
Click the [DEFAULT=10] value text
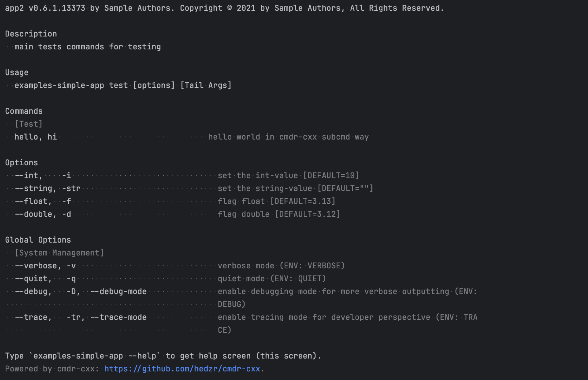tap(331, 176)
